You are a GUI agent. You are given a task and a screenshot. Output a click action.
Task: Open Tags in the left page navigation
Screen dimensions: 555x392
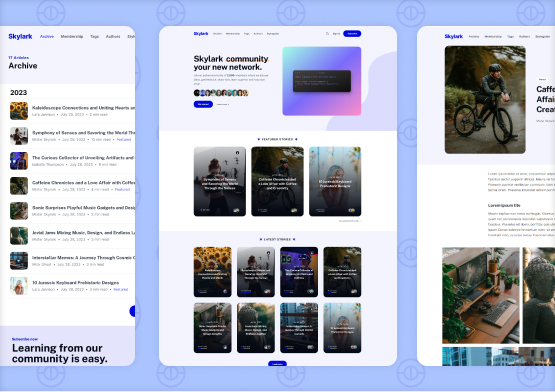pos(95,36)
